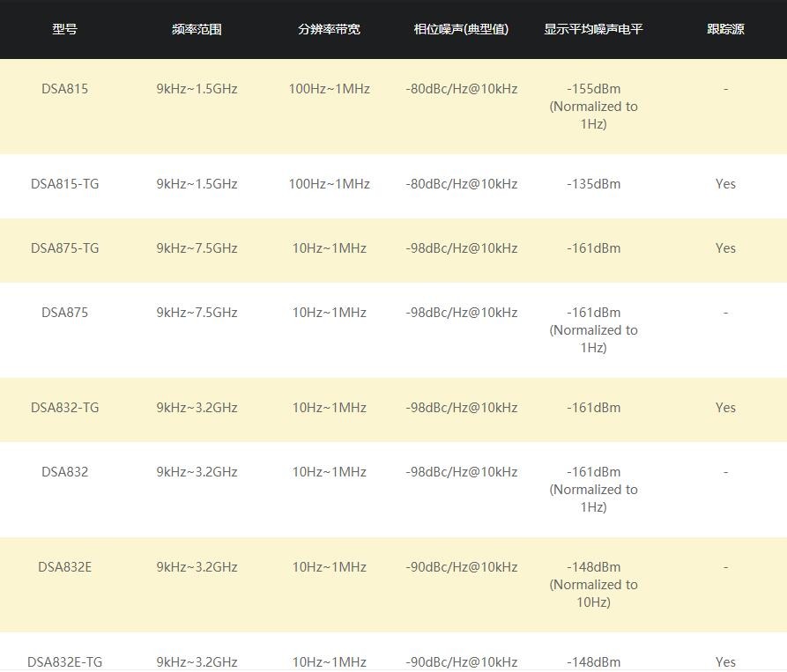This screenshot has height=672, width=787.
Task: Click the 跟踪源 column header
Action: (x=725, y=29)
